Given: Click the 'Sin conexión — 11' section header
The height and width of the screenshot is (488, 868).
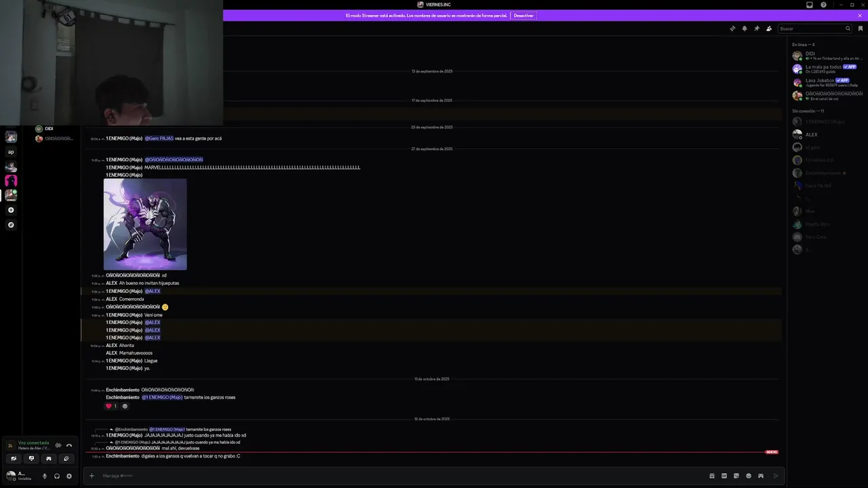Looking at the screenshot, I should point(808,111).
